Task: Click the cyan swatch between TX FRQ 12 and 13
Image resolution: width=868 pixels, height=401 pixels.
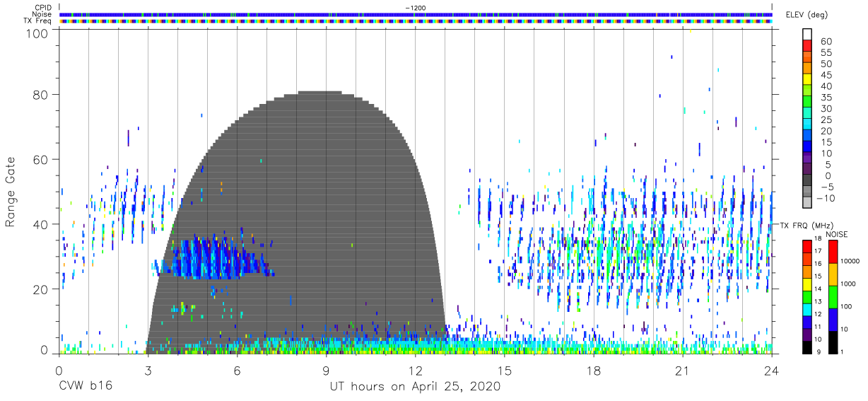Action: click(x=807, y=309)
